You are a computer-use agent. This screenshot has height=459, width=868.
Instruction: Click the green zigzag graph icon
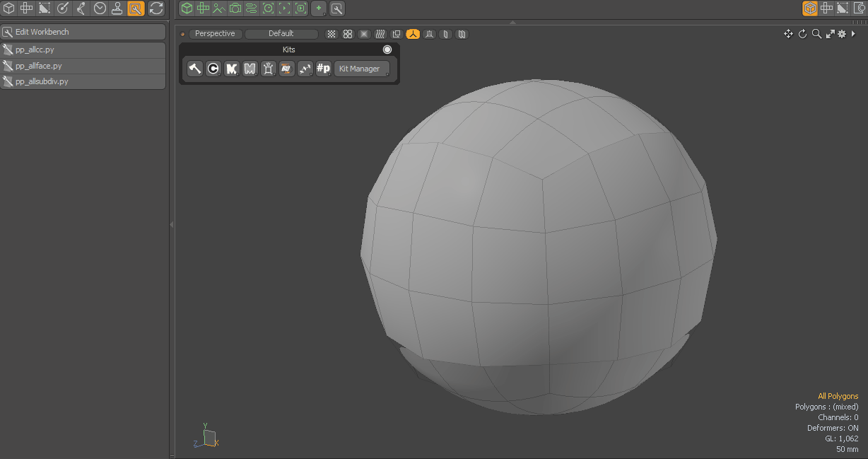click(219, 8)
